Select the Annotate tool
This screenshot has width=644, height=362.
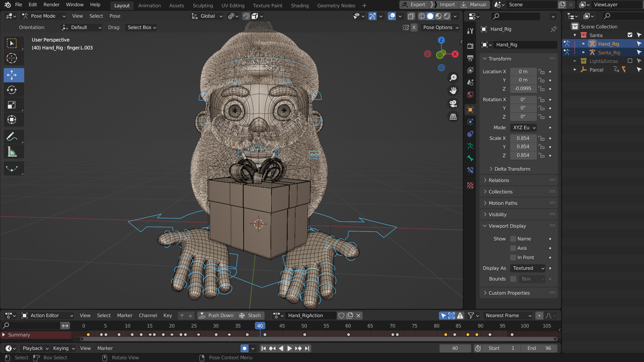[x=12, y=137]
